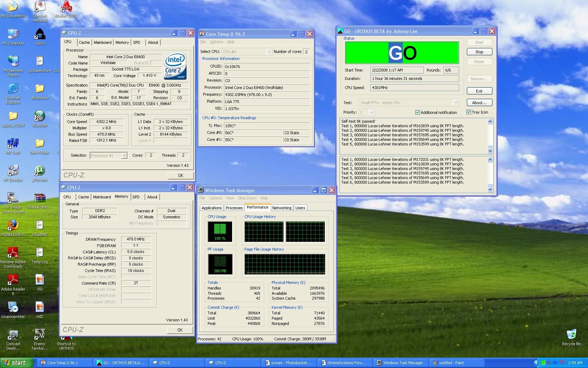This screenshot has height=368, width=588.
Task: Open Comcast Webmail desktop icon
Action: click(40, 11)
